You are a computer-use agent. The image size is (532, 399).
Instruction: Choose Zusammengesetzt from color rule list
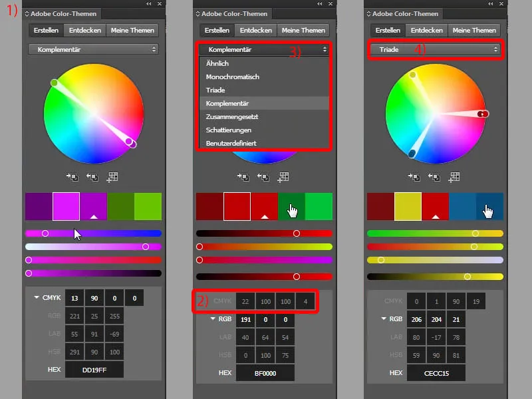264,117
